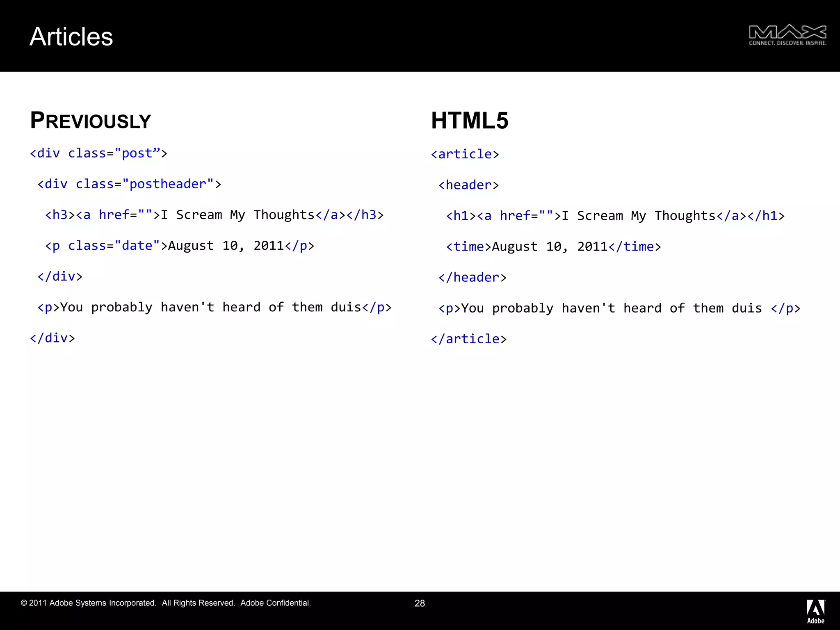The width and height of the screenshot is (840, 630).
Task: Click the time element August 10 line
Action: tap(553, 247)
